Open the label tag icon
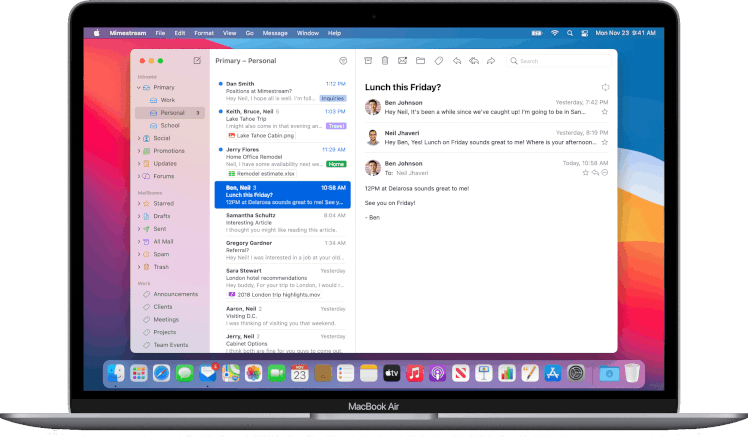The height and width of the screenshot is (440, 748). (438, 61)
